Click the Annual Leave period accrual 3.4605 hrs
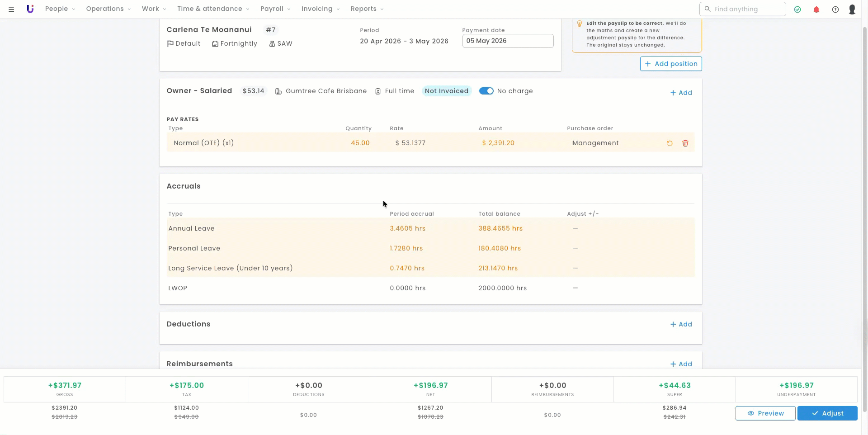Viewport: 868px width, 435px height. [408, 228]
